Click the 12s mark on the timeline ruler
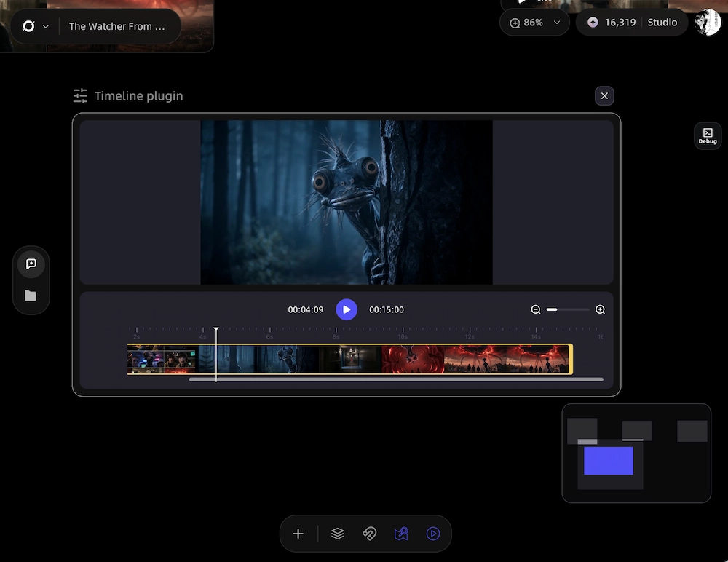Viewport: 728px width, 562px height. tap(470, 336)
